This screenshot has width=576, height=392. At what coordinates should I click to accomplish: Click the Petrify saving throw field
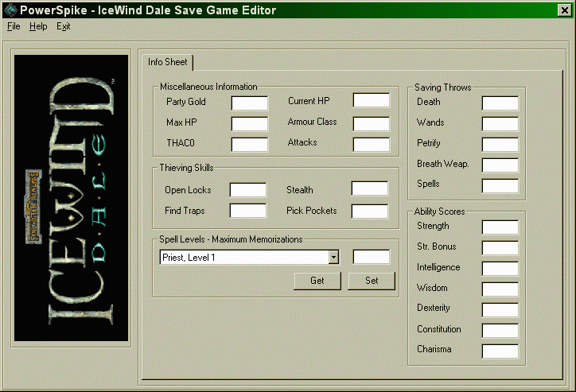click(500, 144)
